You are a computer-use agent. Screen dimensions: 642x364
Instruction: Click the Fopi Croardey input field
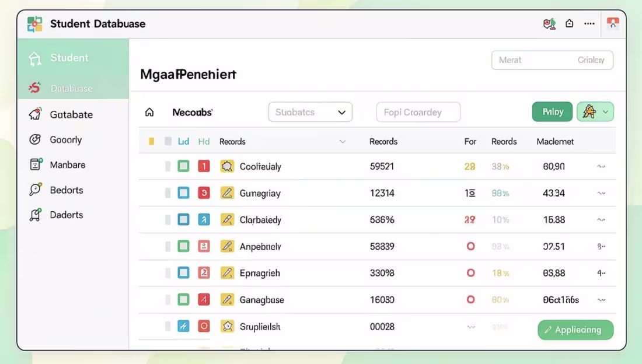tap(418, 112)
